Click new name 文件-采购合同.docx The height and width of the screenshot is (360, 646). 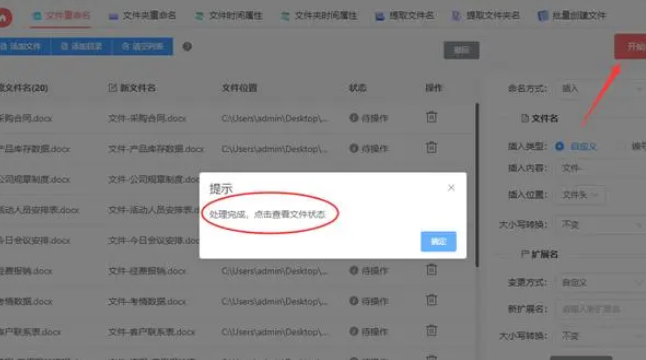pos(147,119)
